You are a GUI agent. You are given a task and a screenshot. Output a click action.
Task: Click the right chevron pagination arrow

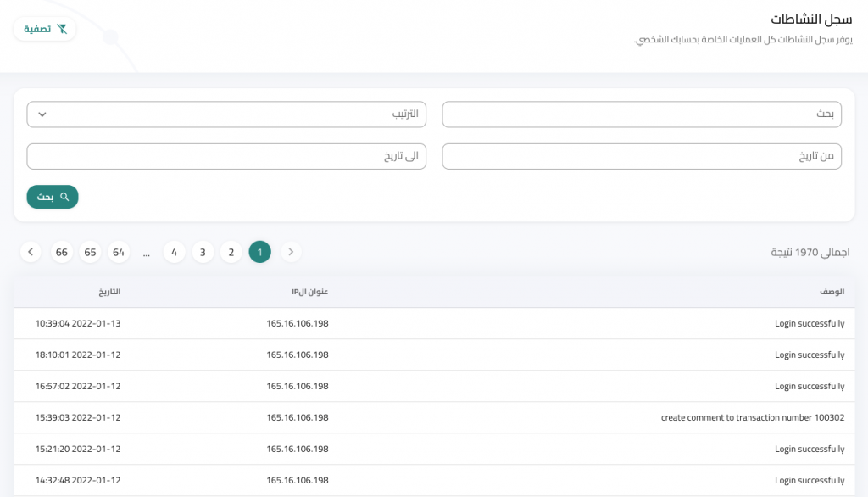coord(291,252)
